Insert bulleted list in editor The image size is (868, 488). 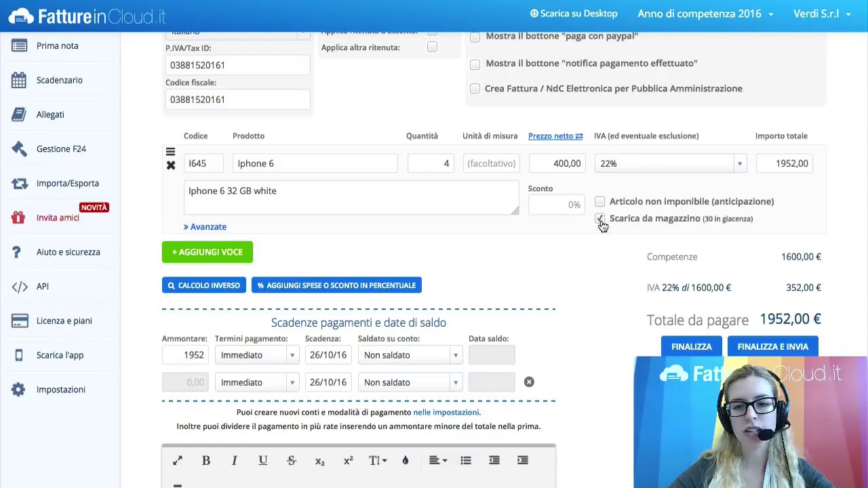coord(466,460)
